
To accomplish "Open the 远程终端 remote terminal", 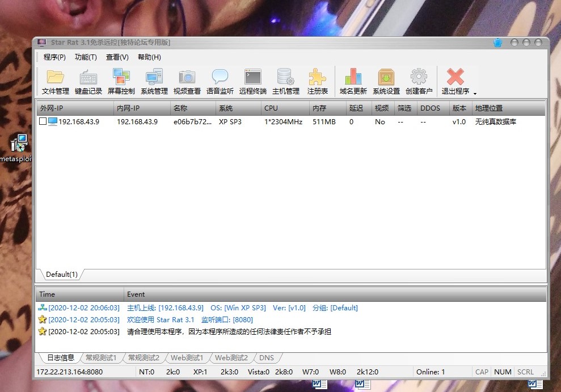I will tap(253, 82).
